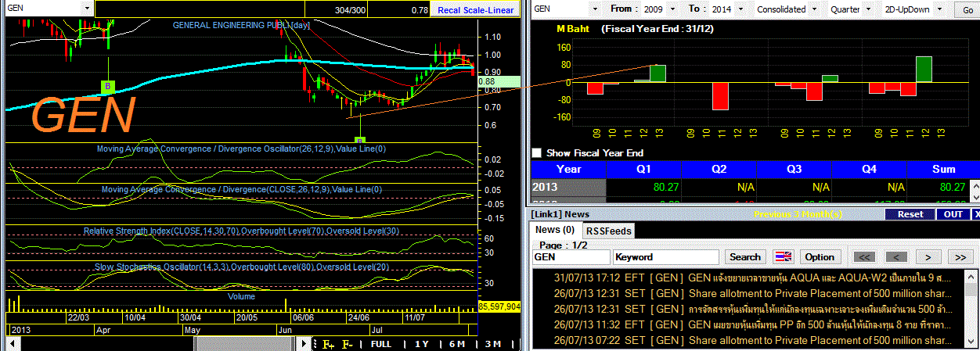Click the F- zoom-out icon

pyautogui.click(x=348, y=345)
